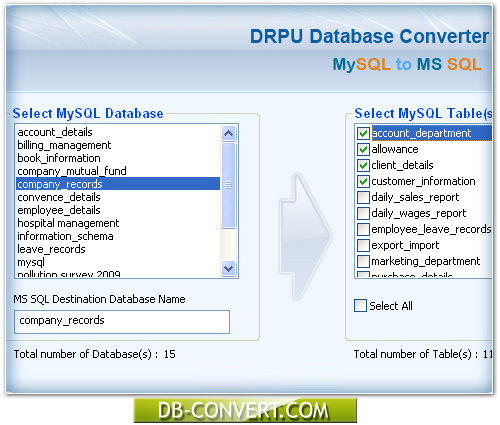
Task: Uncheck the account_department table checkbox
Action: (x=363, y=133)
